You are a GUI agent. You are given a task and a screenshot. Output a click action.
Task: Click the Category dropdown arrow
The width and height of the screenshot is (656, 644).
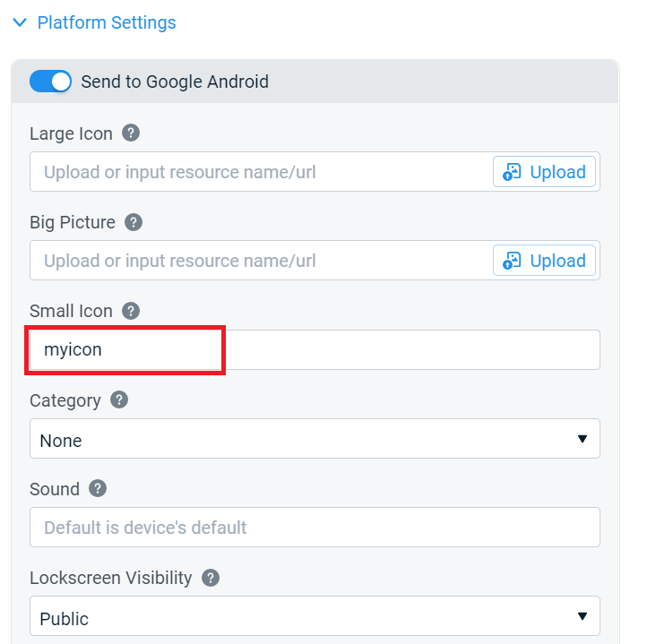tap(583, 439)
